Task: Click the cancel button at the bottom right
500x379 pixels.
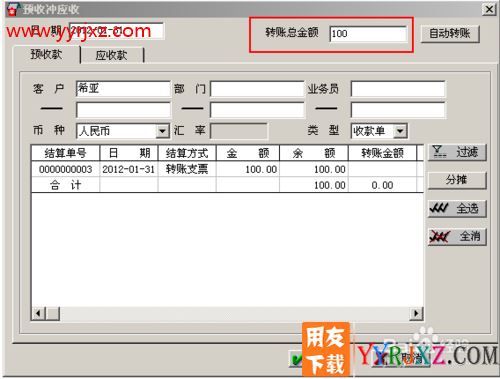Action: click(400, 359)
